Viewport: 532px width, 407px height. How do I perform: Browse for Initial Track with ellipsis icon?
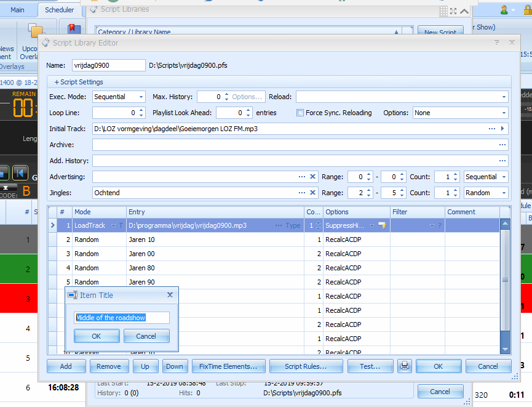coord(492,129)
